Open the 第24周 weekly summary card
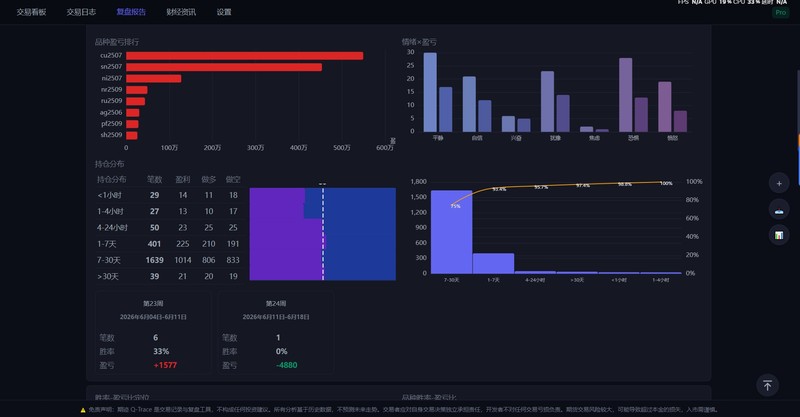Viewport: 800px width, 417px height. point(276,333)
